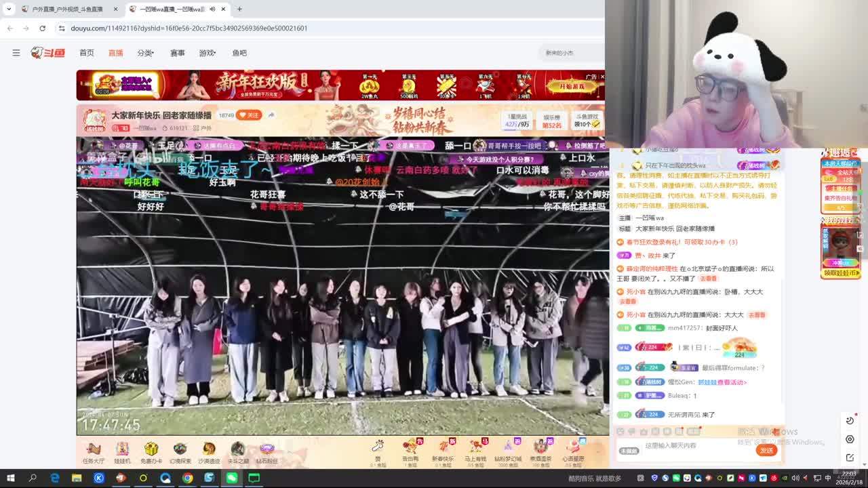The image size is (868, 488).
Task: Expand the 分类 category dropdown
Action: tap(145, 53)
